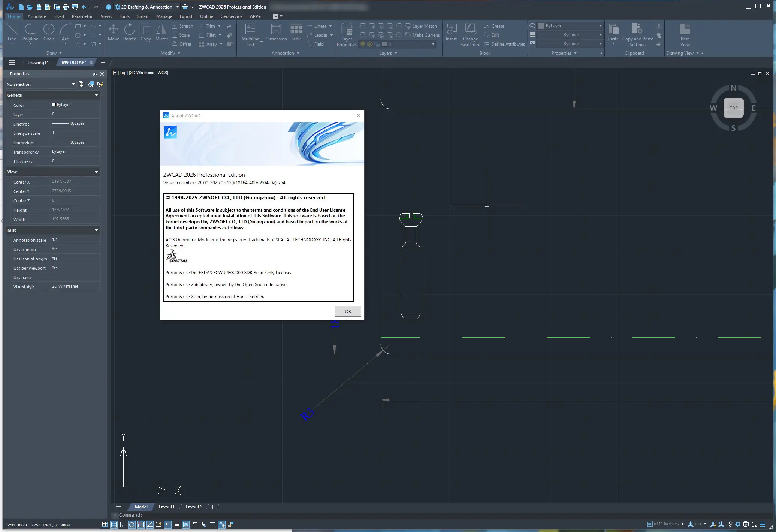The height and width of the screenshot is (532, 776).
Task: Open the 2D Drafting & Annotation workspace dropdown
Action: 177,7
